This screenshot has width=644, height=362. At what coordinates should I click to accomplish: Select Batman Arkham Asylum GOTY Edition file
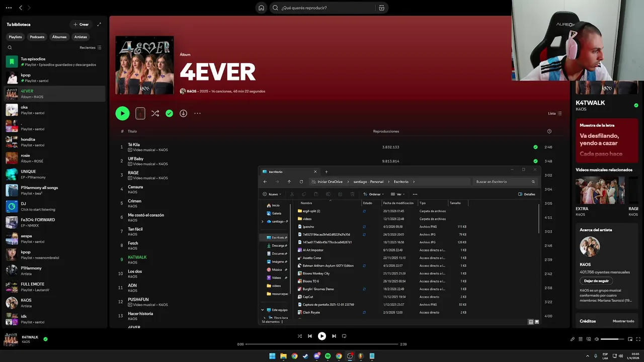[328, 265]
